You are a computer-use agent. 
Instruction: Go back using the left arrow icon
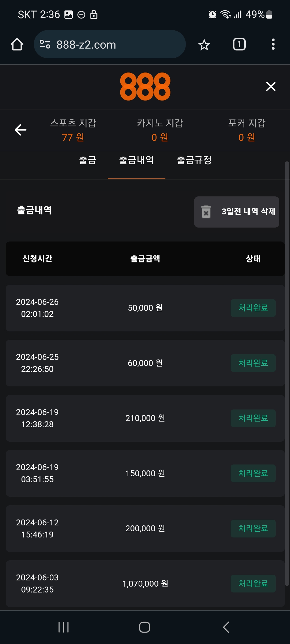20,130
